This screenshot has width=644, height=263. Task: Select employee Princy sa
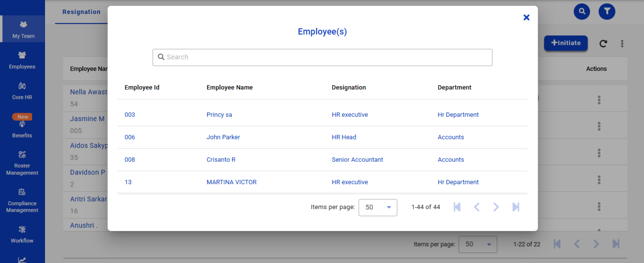pos(219,115)
